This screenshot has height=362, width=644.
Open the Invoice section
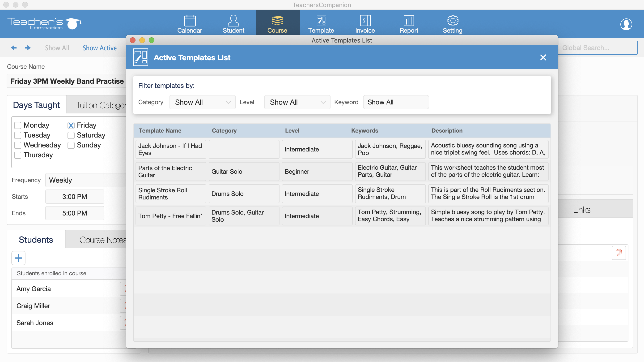coord(365,24)
